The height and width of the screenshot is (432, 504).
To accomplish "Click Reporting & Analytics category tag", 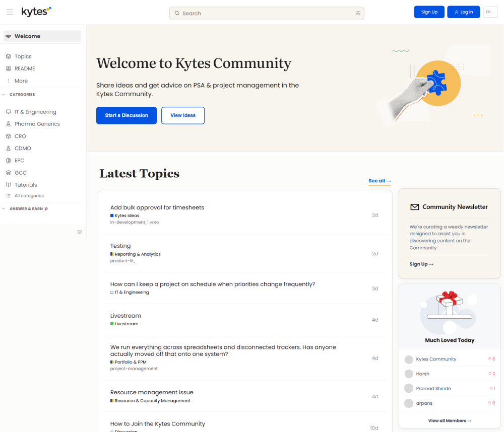I will coord(135,254).
